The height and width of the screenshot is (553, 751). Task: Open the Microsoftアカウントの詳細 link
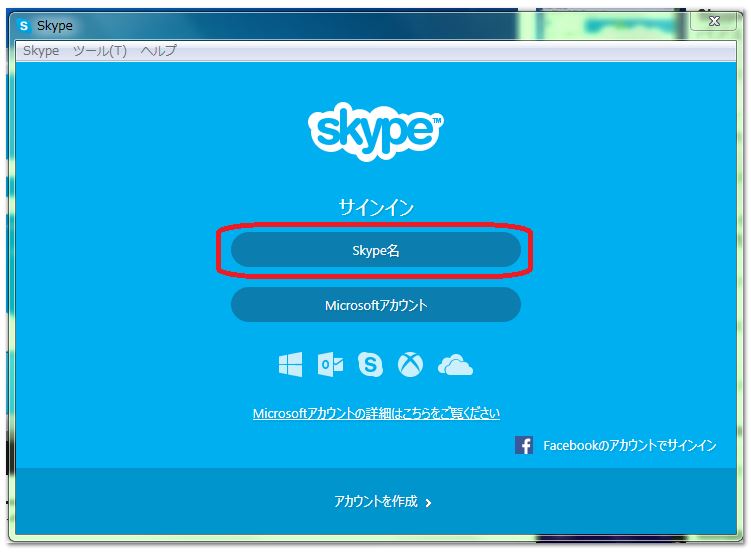376,413
